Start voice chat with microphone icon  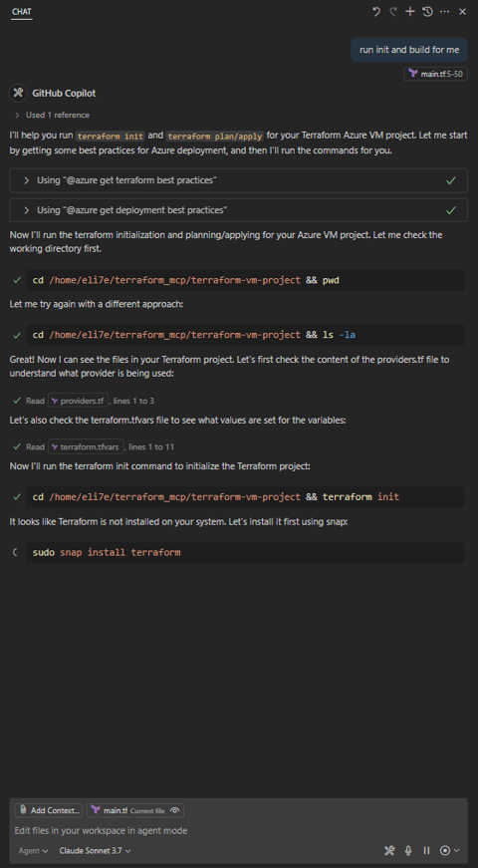[408, 850]
